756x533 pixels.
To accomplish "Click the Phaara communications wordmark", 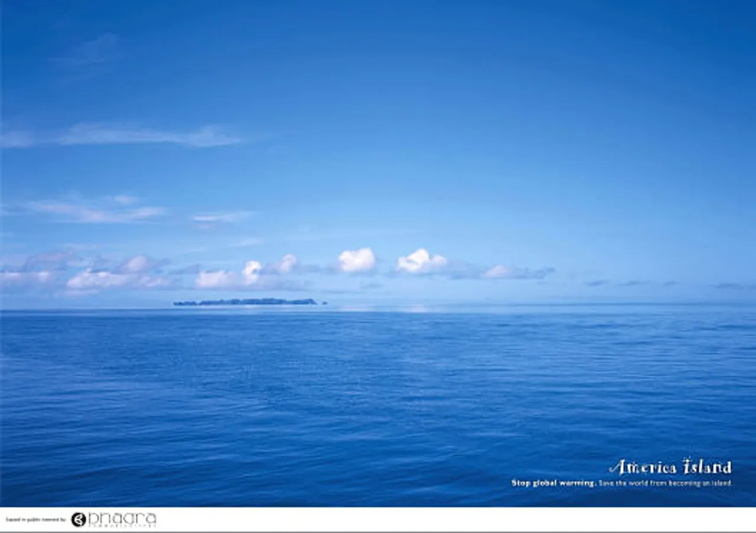I will pos(122,519).
